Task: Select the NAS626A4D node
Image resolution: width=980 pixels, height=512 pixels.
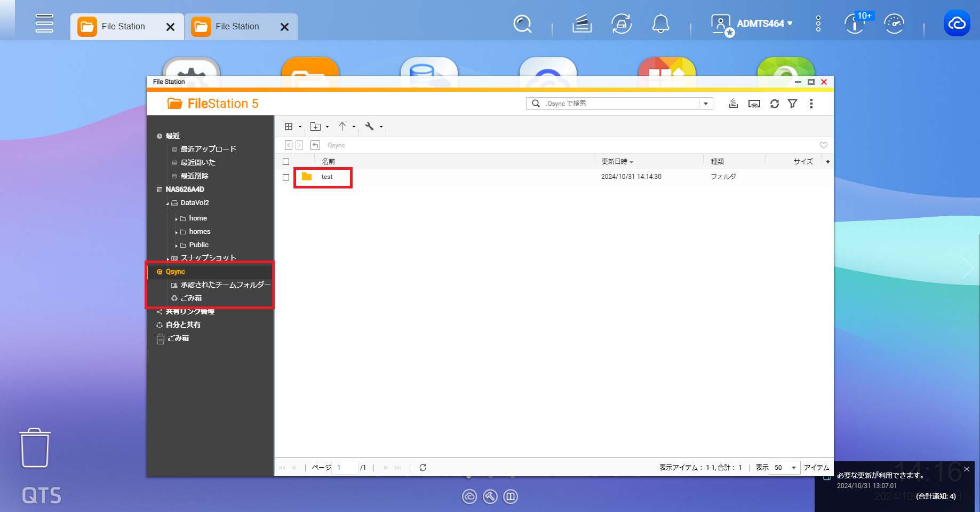Action: coord(185,190)
